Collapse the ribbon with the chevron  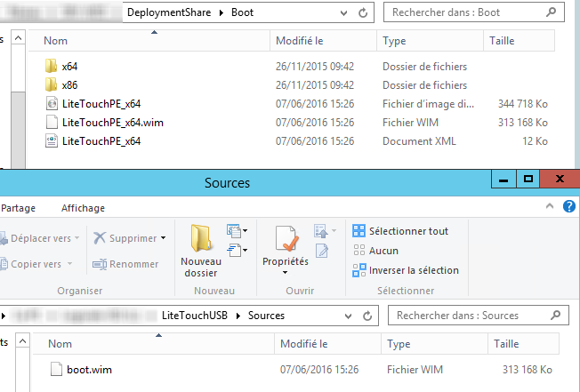[555, 208]
